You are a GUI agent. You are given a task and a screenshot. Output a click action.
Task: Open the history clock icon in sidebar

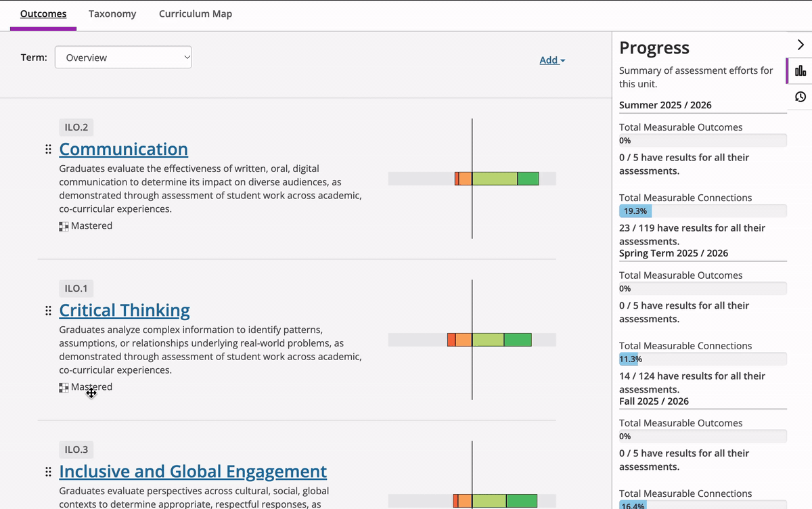(800, 97)
